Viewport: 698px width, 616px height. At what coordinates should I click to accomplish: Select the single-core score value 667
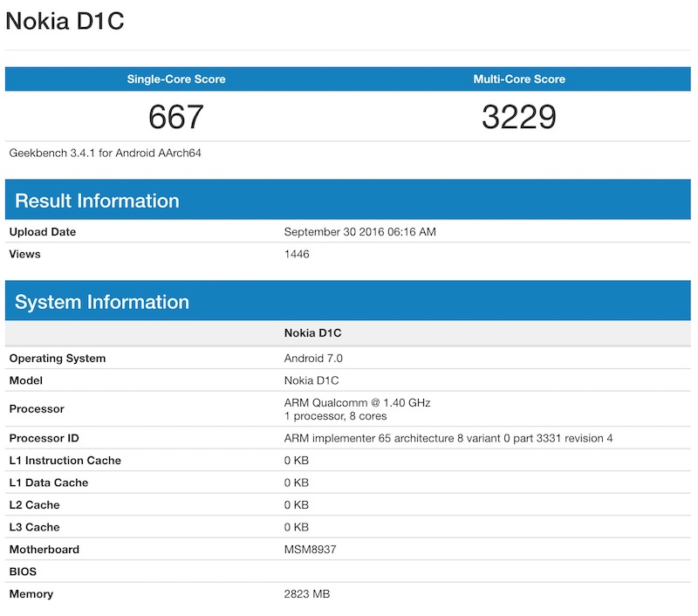click(x=176, y=117)
